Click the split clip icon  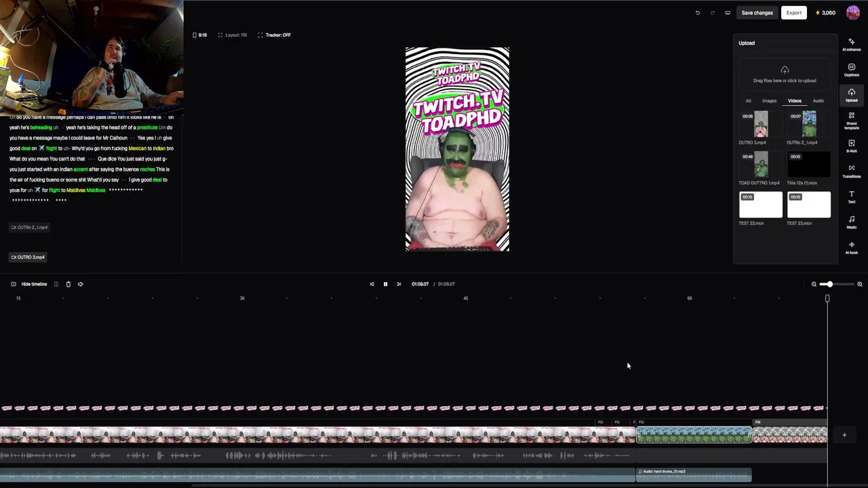tap(56, 284)
